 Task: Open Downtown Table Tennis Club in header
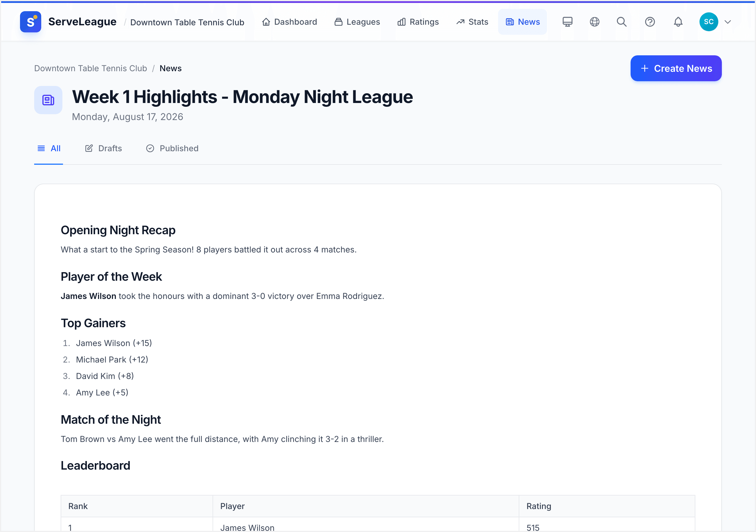tap(187, 22)
